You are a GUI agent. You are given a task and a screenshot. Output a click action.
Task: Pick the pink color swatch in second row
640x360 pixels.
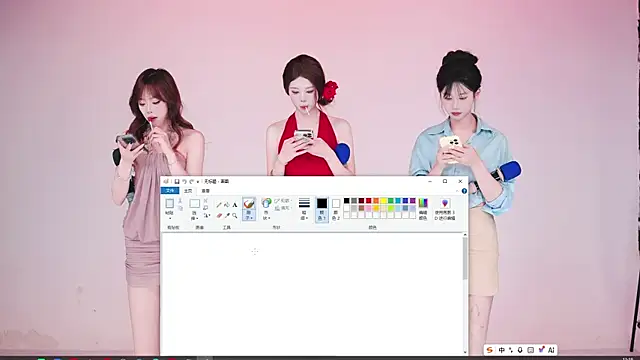369,208
